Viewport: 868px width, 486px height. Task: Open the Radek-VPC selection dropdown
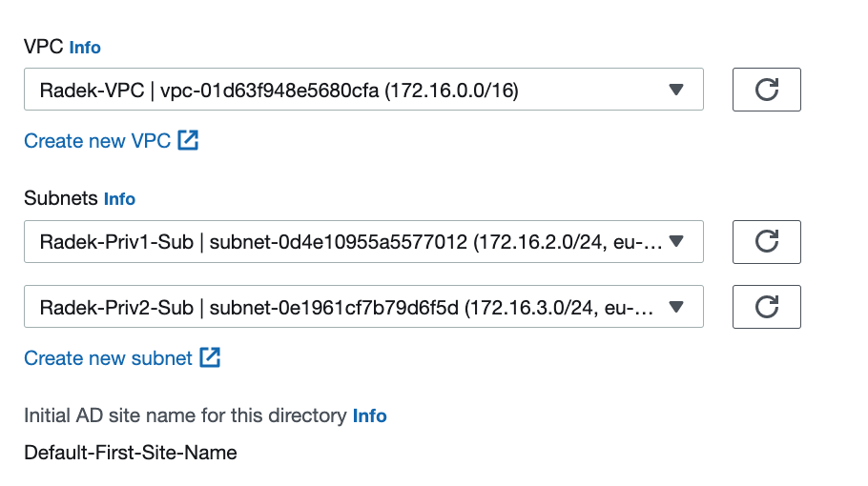click(x=363, y=90)
